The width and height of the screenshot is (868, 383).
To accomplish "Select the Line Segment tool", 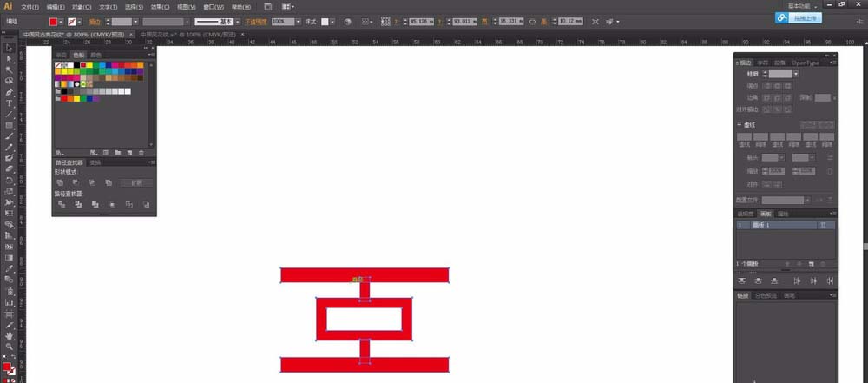I will (9, 115).
